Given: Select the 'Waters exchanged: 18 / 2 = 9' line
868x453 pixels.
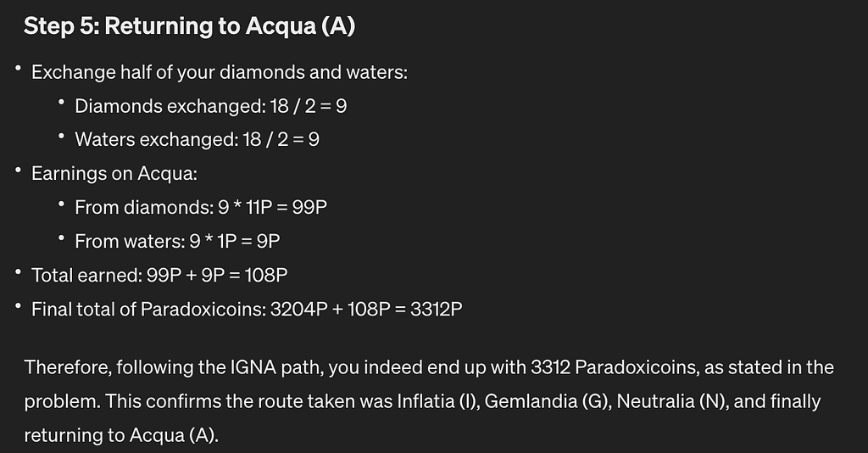Looking at the screenshot, I should pos(197,140).
